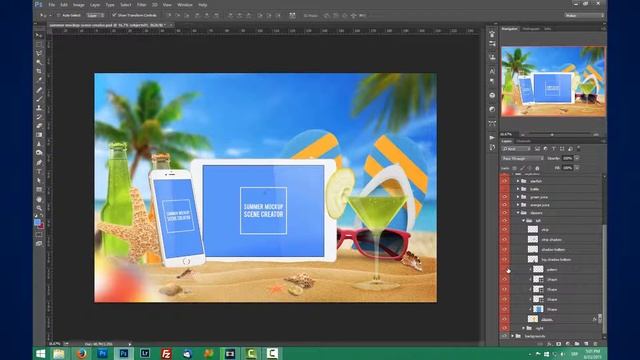
Task: Click the Opacity value field in Layers
Action: (568, 158)
